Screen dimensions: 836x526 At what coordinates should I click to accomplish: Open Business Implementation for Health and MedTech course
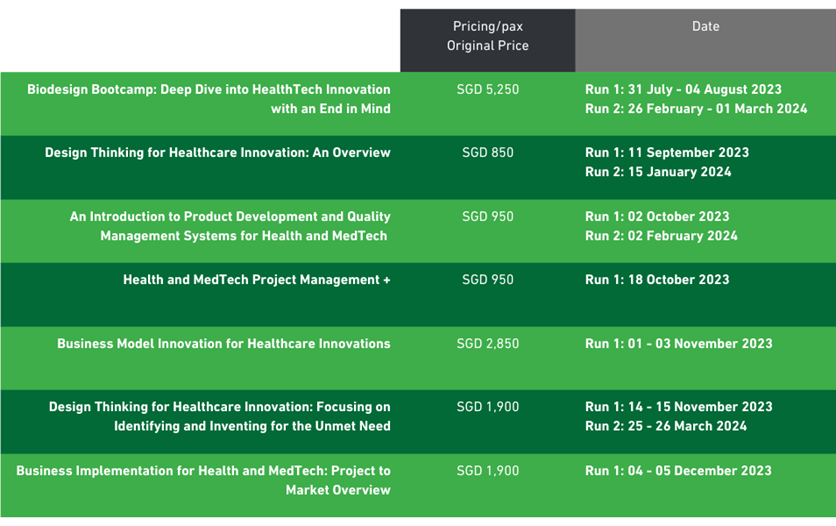click(203, 480)
